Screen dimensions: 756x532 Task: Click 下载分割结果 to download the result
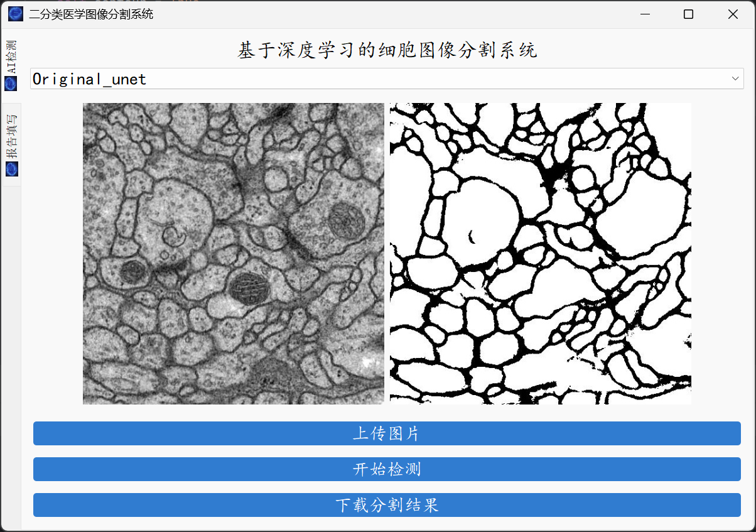[x=387, y=505]
